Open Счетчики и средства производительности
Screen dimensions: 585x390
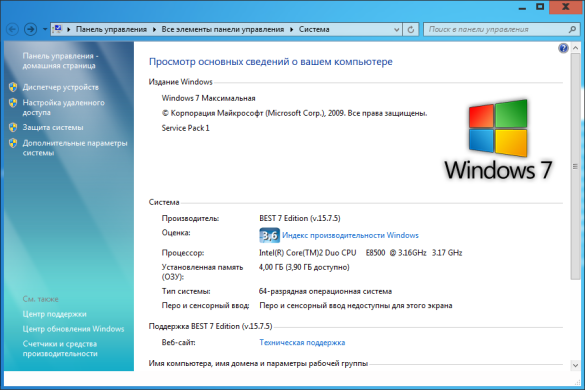coord(60,349)
